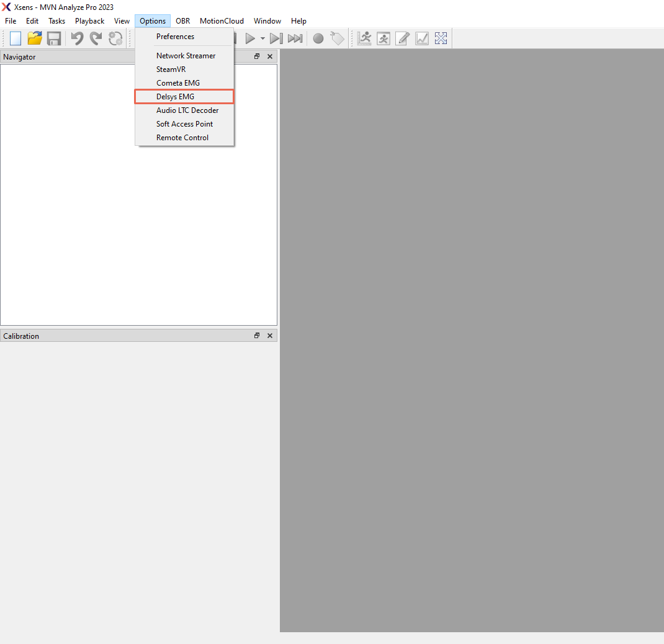The height and width of the screenshot is (644, 664).
Task: Close the Options menu via its title
Action: pos(153,20)
